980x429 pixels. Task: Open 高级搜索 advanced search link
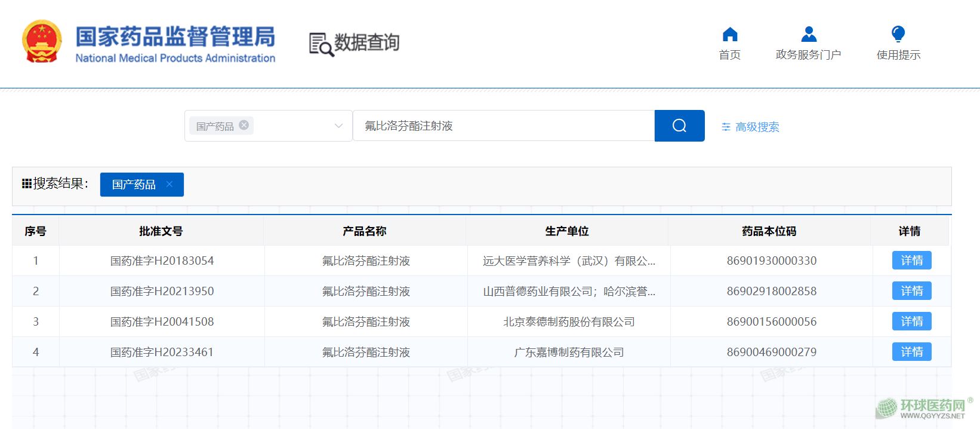tap(757, 127)
